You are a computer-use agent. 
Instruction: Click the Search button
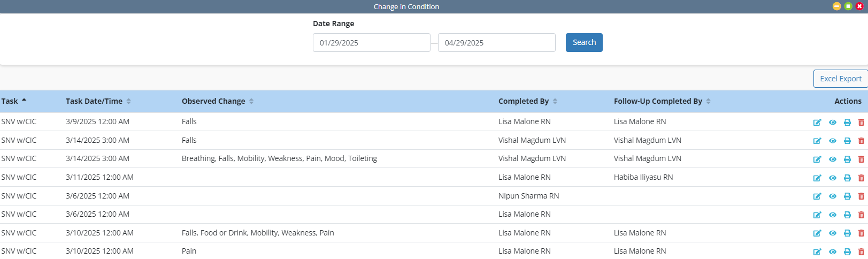[x=584, y=43]
